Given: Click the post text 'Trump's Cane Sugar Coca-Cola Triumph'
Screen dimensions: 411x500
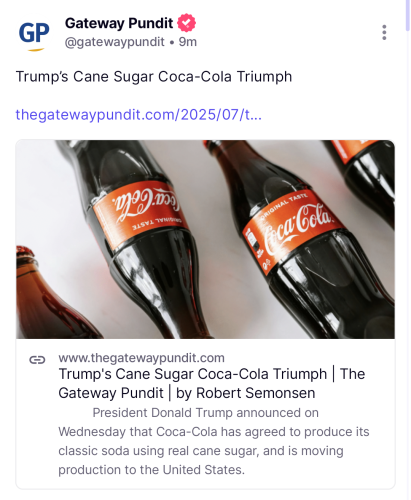Looking at the screenshot, I should (x=154, y=77).
